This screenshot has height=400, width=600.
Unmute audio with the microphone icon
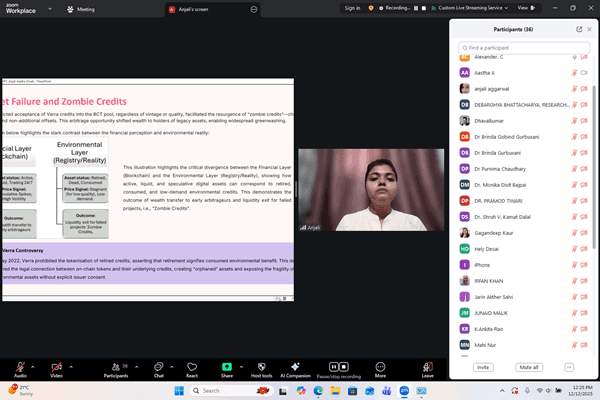pos(20,367)
